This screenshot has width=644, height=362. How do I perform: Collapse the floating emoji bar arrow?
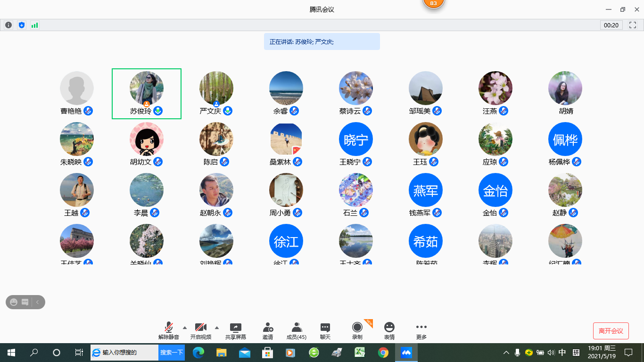tap(38, 302)
